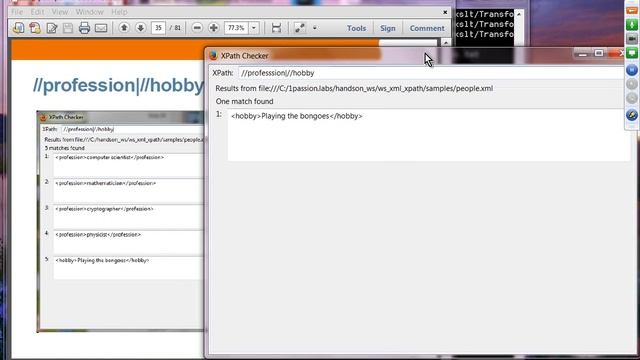Close the PDF document with the small X
The width and height of the screenshot is (640, 360).
(445, 12)
